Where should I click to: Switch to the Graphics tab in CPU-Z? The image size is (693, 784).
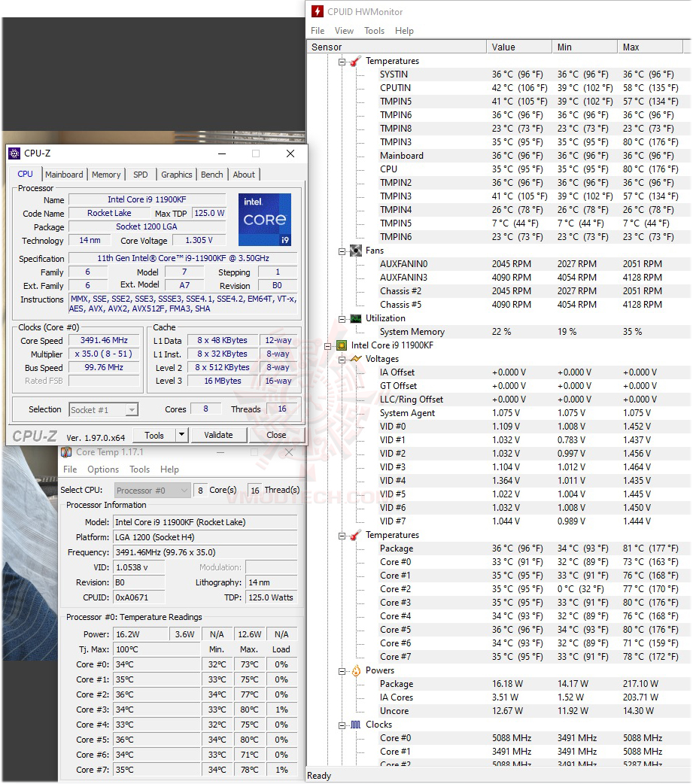click(177, 175)
